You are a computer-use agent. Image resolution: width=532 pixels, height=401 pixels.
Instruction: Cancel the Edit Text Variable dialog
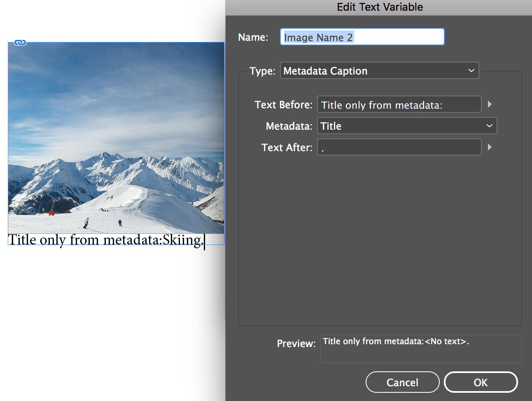pyautogui.click(x=402, y=382)
